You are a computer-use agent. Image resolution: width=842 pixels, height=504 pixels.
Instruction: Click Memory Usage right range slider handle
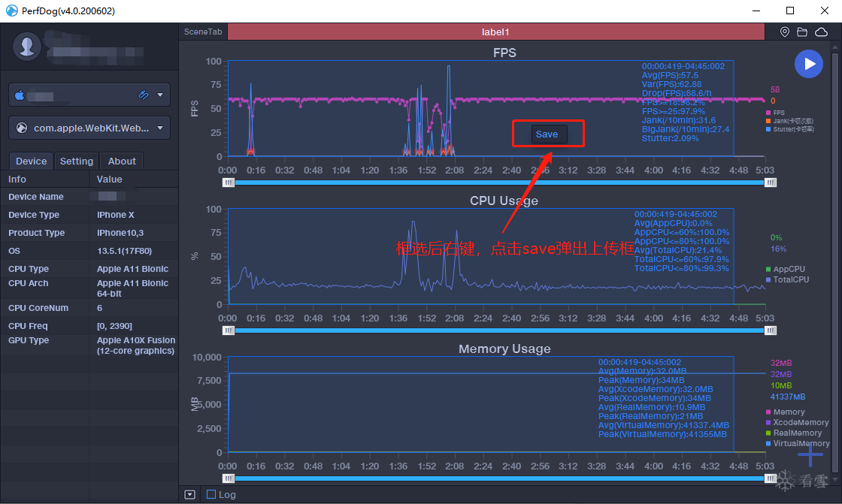coord(770,478)
